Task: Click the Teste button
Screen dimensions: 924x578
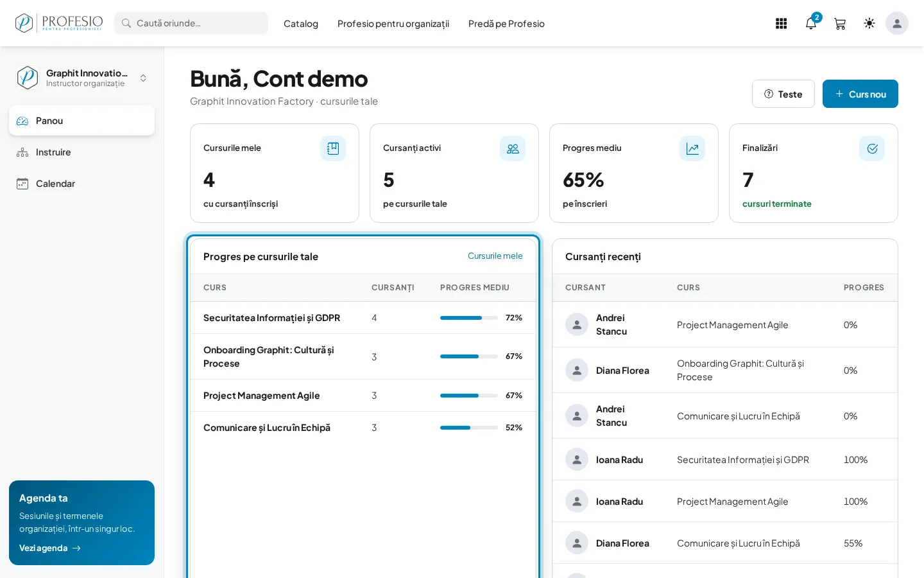Action: 783,94
